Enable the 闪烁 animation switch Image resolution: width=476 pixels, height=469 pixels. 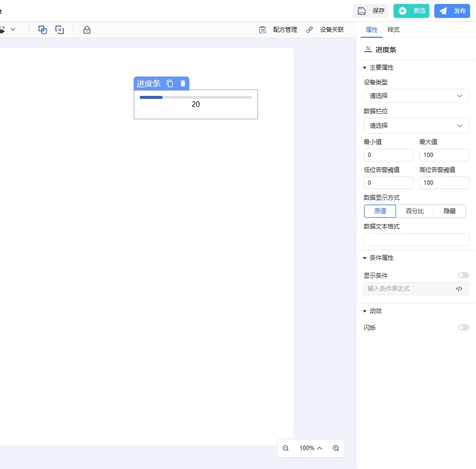[463, 327]
